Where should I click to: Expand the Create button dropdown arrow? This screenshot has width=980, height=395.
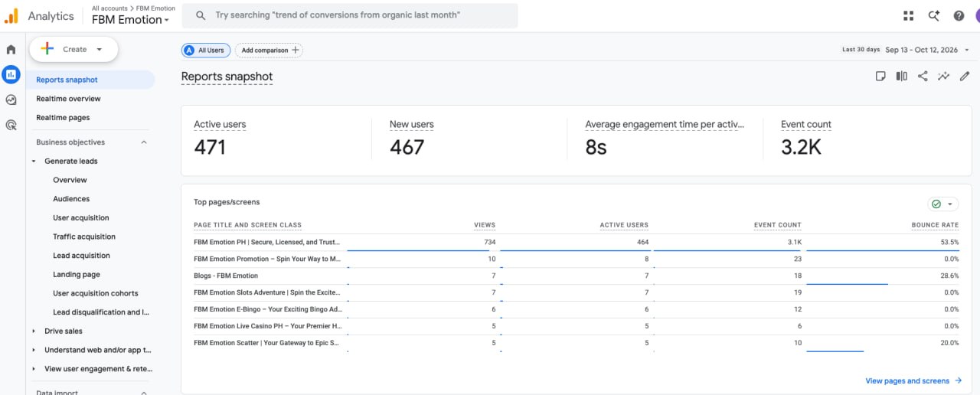coord(99,50)
